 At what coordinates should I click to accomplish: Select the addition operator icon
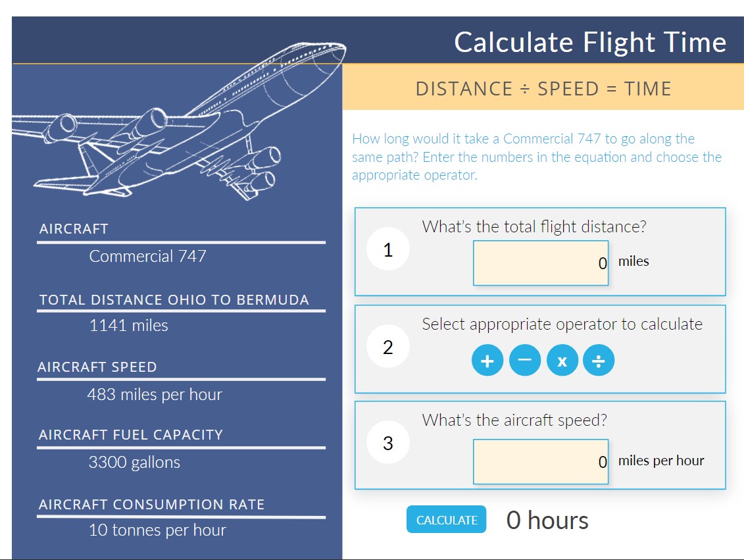pyautogui.click(x=487, y=360)
